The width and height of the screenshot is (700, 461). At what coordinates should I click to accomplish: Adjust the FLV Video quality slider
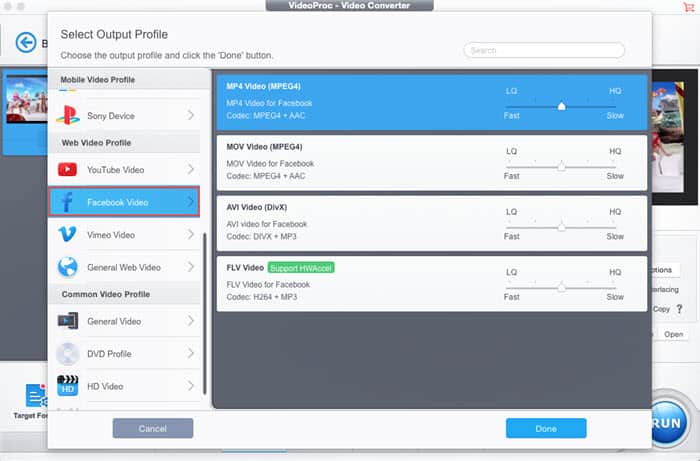(561, 287)
